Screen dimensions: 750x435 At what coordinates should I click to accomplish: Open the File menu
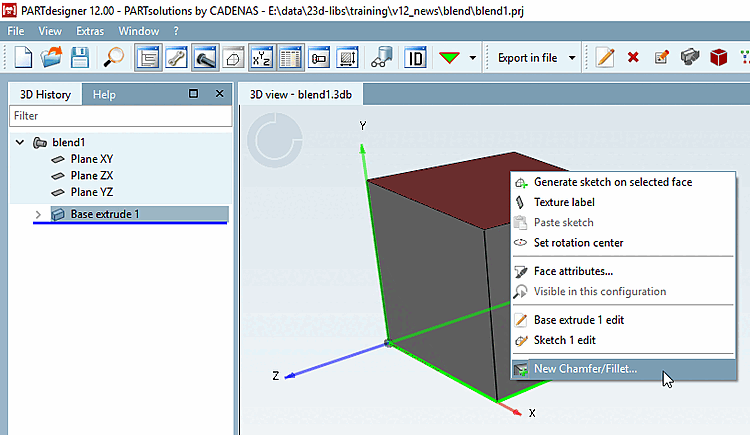point(16,31)
